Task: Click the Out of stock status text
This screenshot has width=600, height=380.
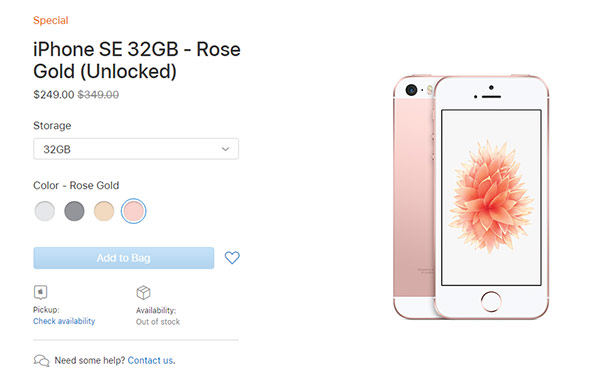Action: 158,322
